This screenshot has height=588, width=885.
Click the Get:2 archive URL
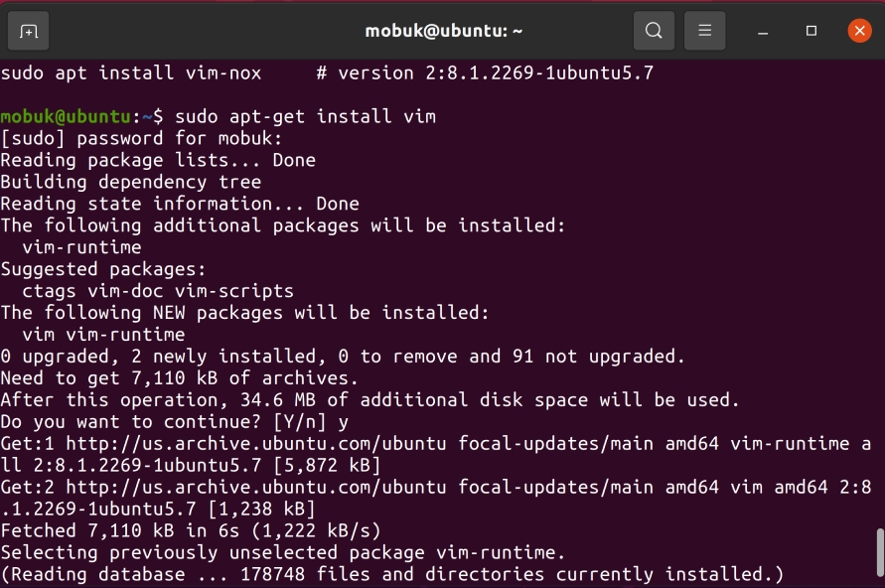[255, 488]
